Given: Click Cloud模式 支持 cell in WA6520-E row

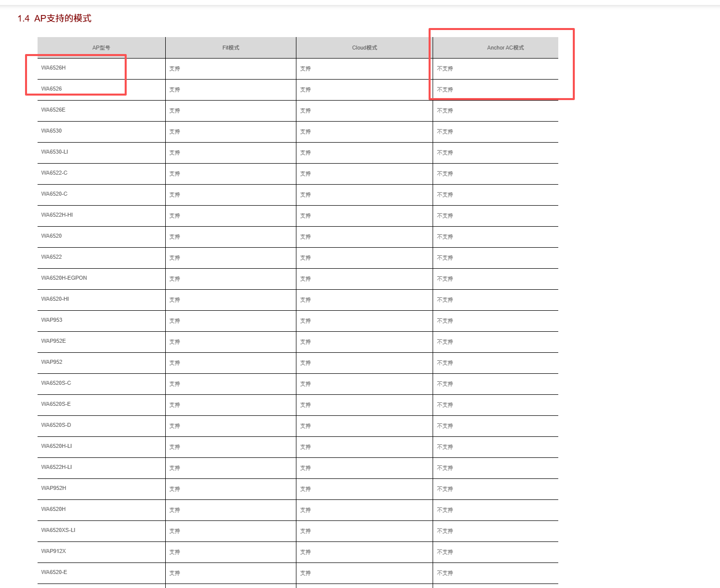Looking at the screenshot, I should pos(305,573).
